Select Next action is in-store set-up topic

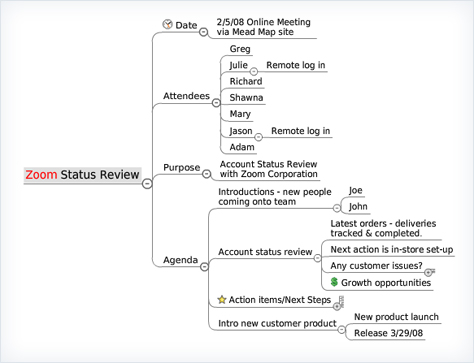[392, 250]
